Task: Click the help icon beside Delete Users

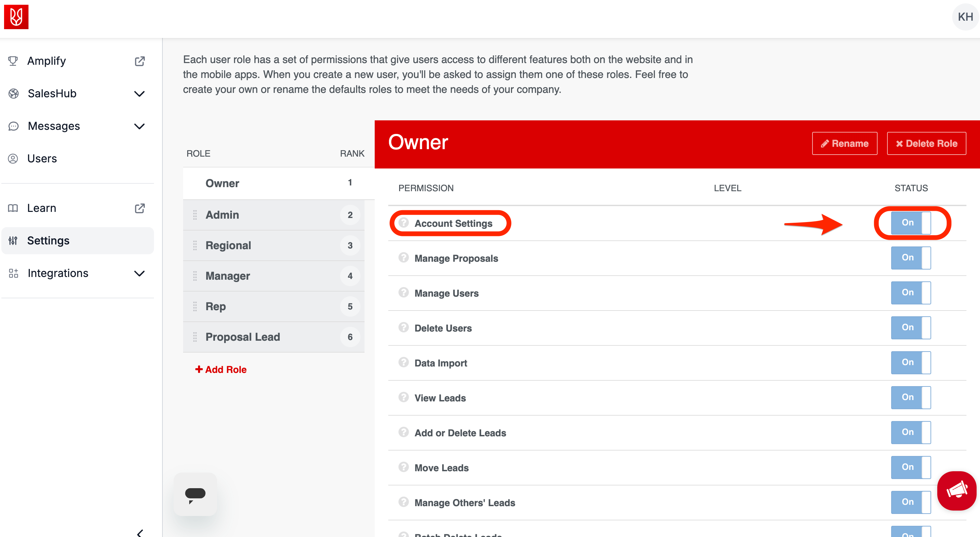Action: point(403,328)
